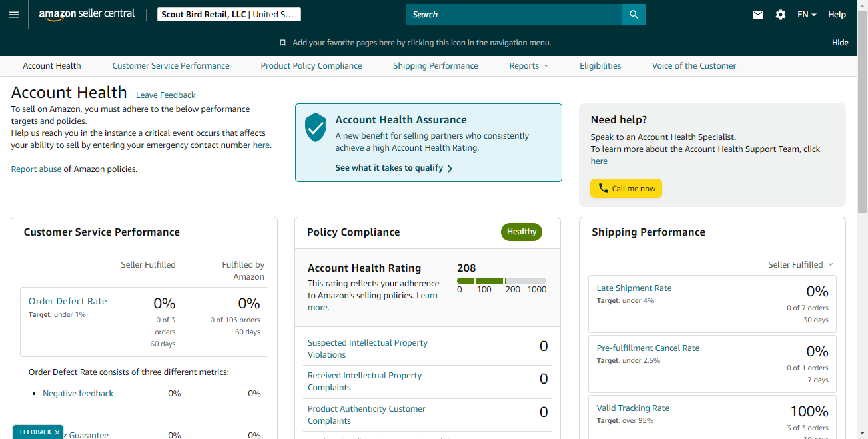Open the settings gear icon
This screenshot has height=439, width=868.
click(781, 14)
